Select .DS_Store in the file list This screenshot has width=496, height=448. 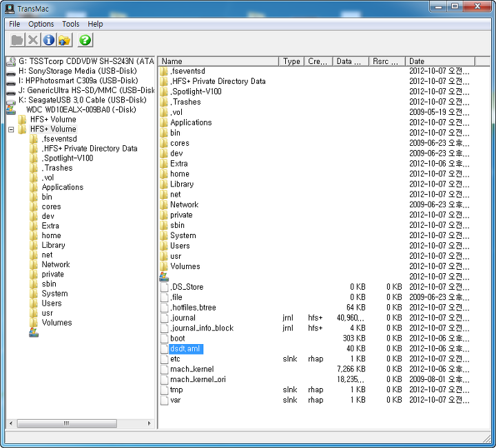click(x=187, y=287)
